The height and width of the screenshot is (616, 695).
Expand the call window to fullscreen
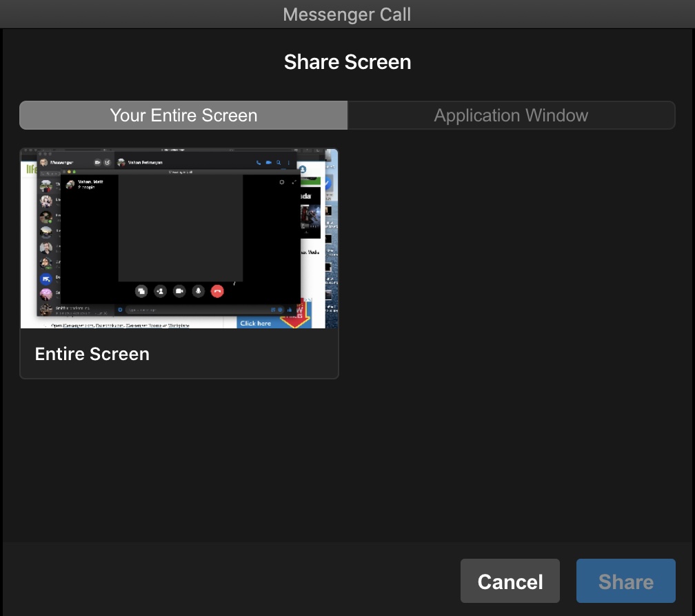292,182
